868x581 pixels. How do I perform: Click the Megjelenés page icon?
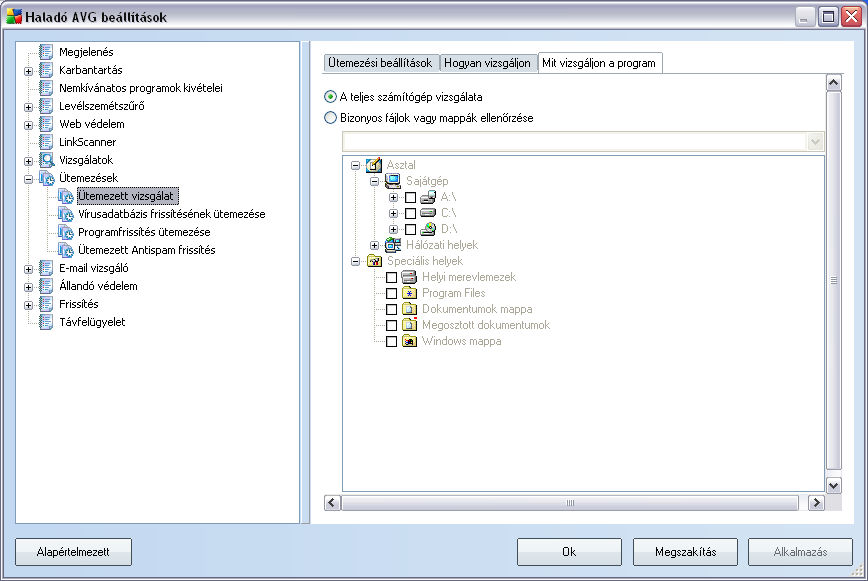point(46,52)
